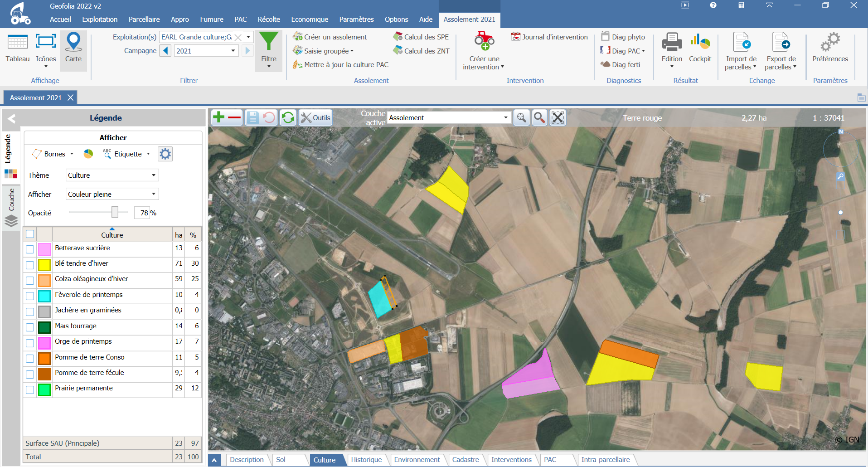Check the Betterave sucrière checkbox

29,249
